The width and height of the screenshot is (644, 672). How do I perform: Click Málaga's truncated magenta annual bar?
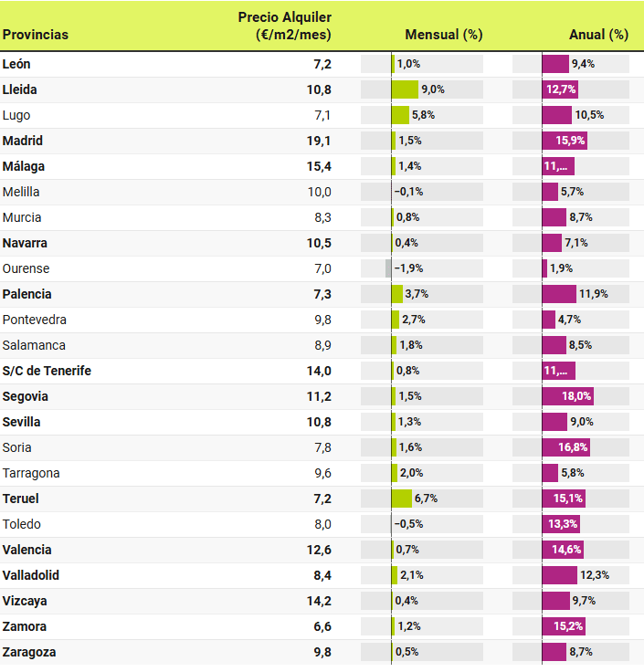coord(558,166)
